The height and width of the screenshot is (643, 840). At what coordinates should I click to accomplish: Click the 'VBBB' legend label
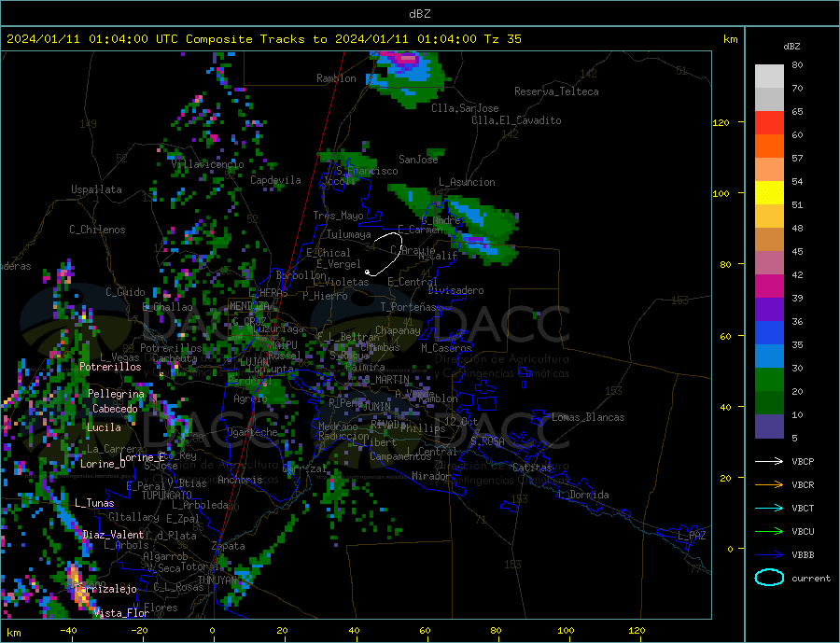coord(803,554)
